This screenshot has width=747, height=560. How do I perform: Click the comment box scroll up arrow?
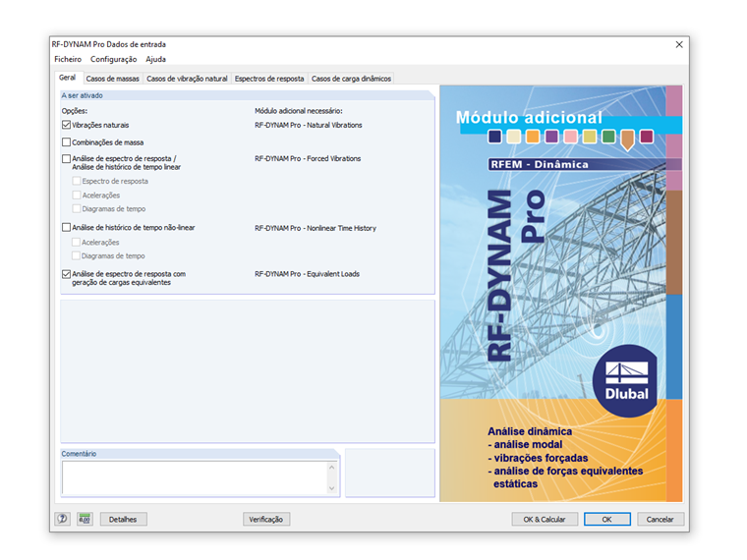click(x=332, y=467)
